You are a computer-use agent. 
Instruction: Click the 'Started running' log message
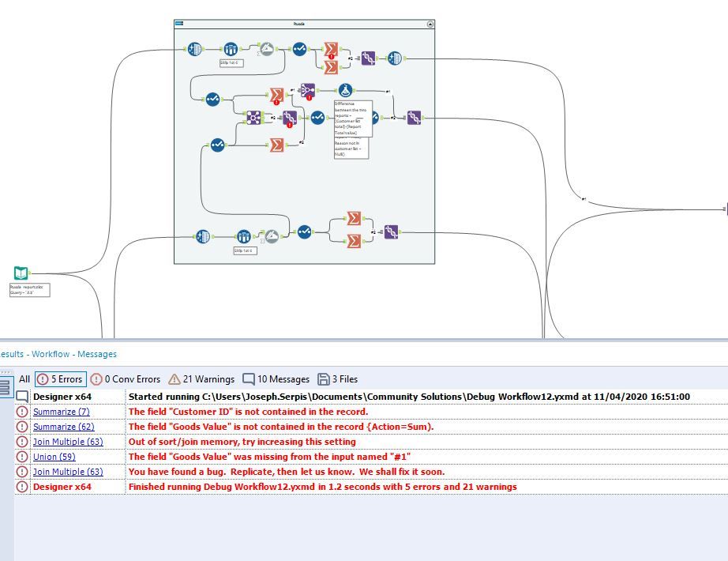click(x=409, y=397)
